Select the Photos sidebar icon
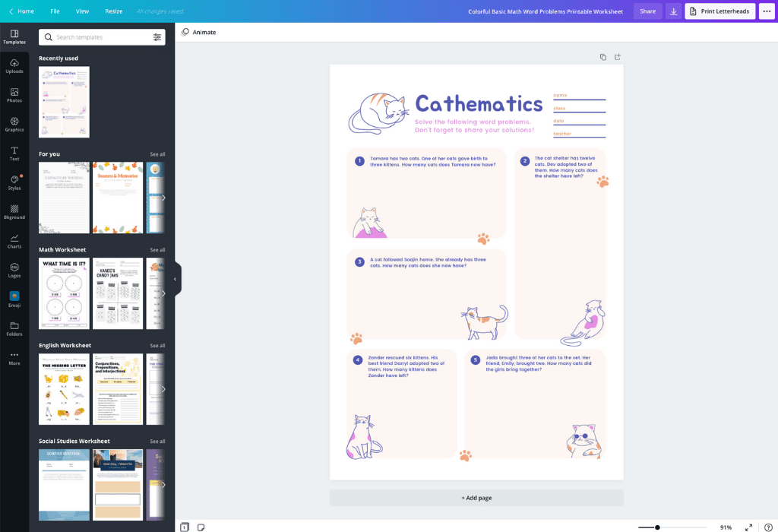The height and width of the screenshot is (532, 778). tap(14, 94)
